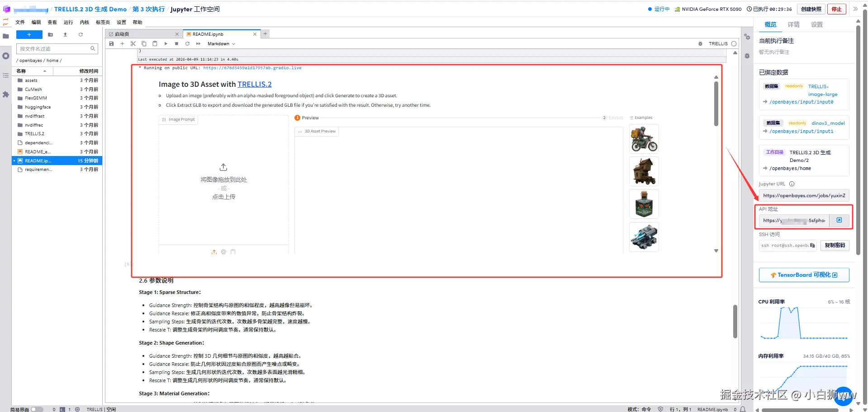This screenshot has height=412, width=868.
Task: Add a new launcher tab
Action: pyautogui.click(x=266, y=34)
